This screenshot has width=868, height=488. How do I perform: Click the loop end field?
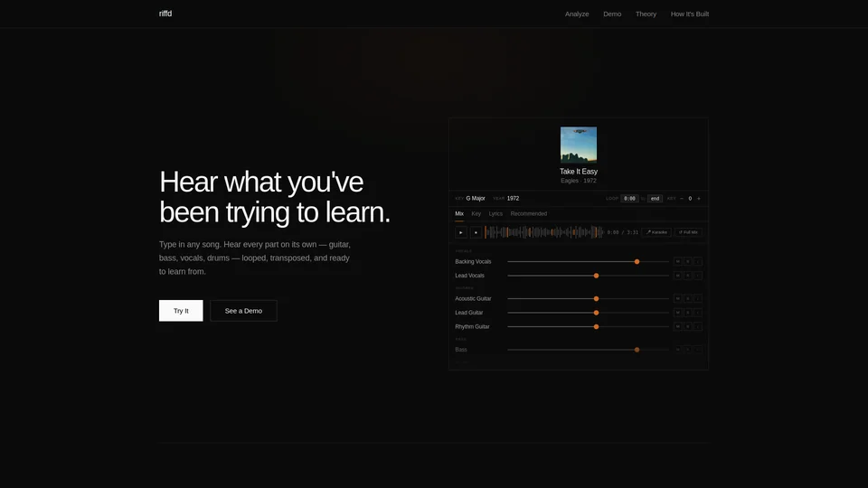[655, 199]
